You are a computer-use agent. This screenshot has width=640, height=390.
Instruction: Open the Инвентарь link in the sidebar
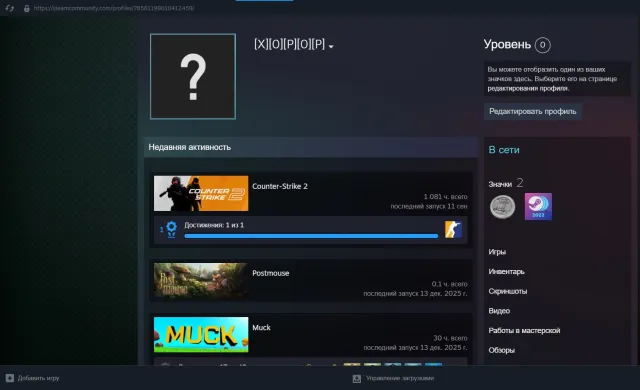click(507, 272)
